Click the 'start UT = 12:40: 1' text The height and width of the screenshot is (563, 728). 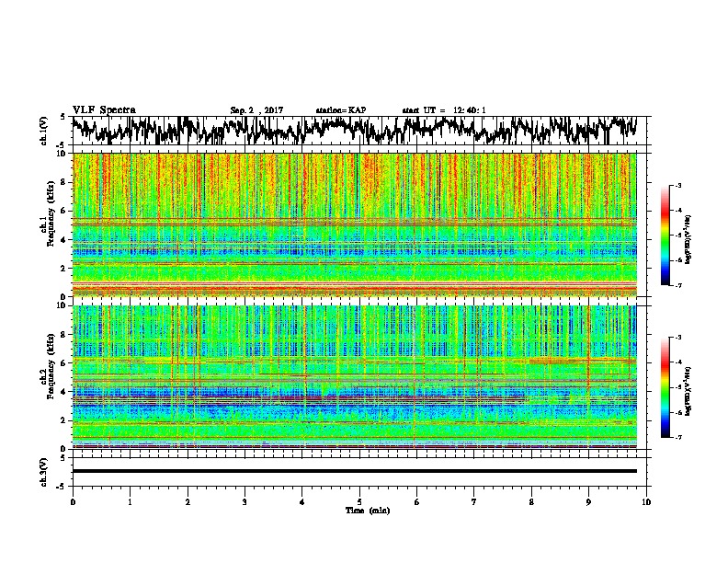[x=444, y=110]
